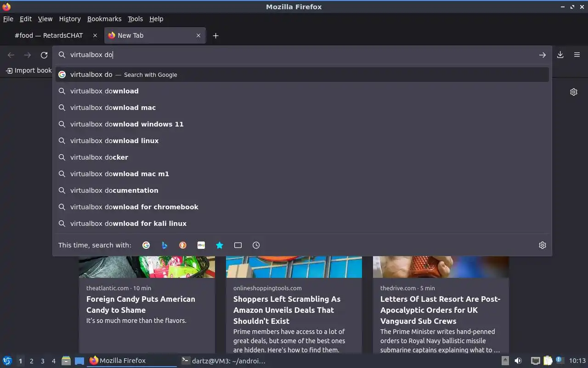Click the tray scroll-up arrow icon
The height and width of the screenshot is (368, 588).
point(505,361)
